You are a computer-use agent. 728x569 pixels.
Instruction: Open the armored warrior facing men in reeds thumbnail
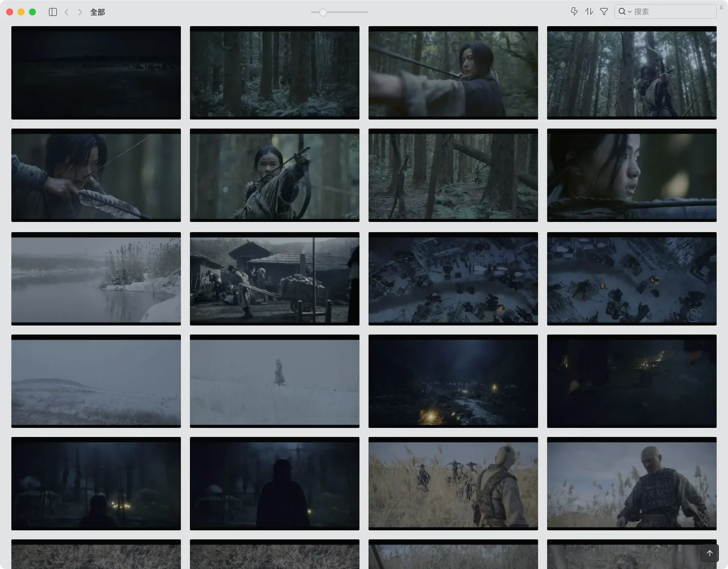pyautogui.click(x=453, y=484)
